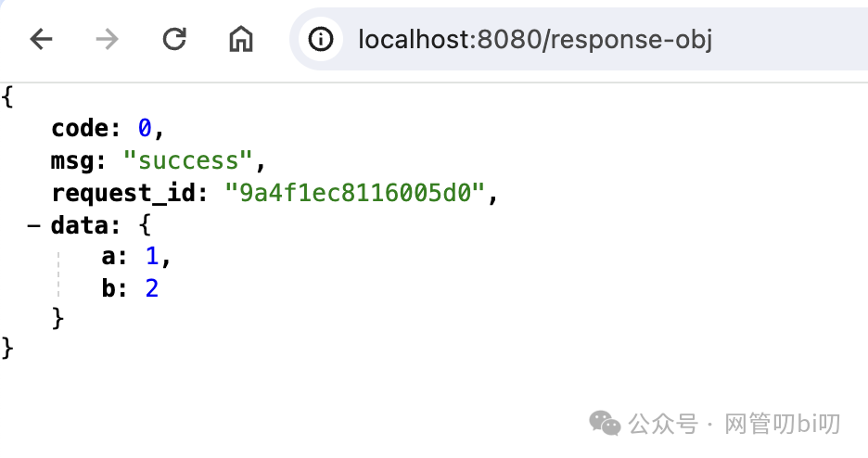Click the WeChat logo in watermark
Image resolution: width=868 pixels, height=458 pixels.
(606, 425)
